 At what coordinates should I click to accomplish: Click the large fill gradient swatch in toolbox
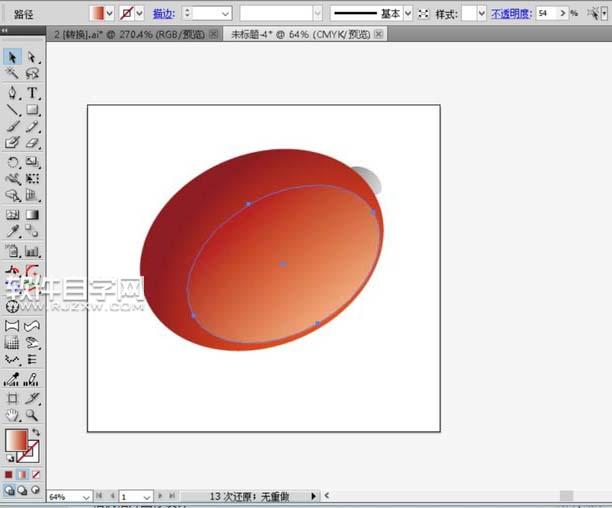click(16, 440)
